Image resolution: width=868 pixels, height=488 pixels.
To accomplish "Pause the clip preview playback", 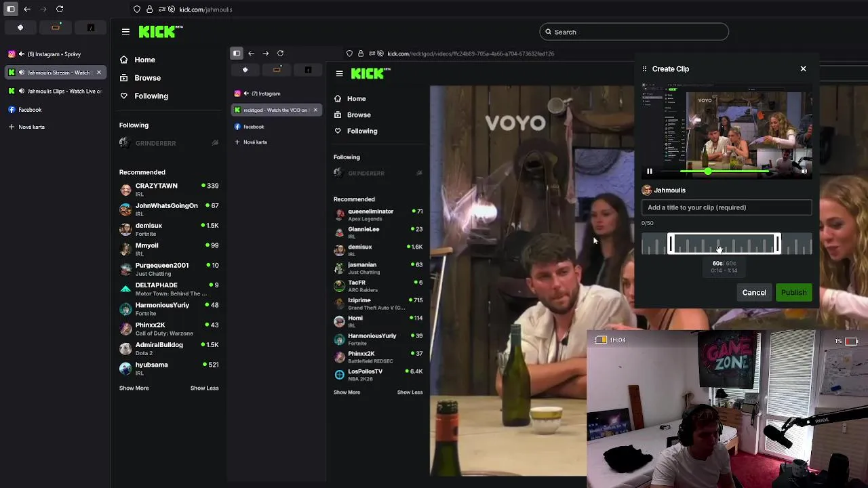I will 649,171.
